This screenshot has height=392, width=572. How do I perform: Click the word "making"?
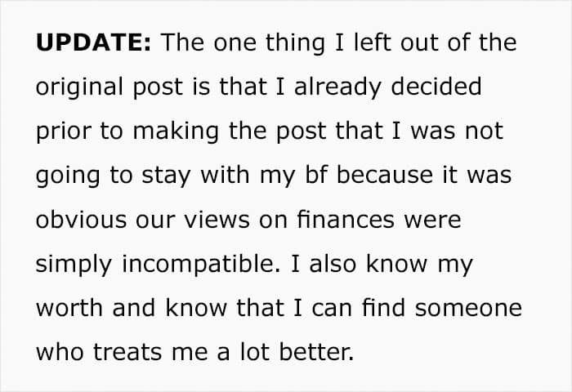(x=176, y=131)
